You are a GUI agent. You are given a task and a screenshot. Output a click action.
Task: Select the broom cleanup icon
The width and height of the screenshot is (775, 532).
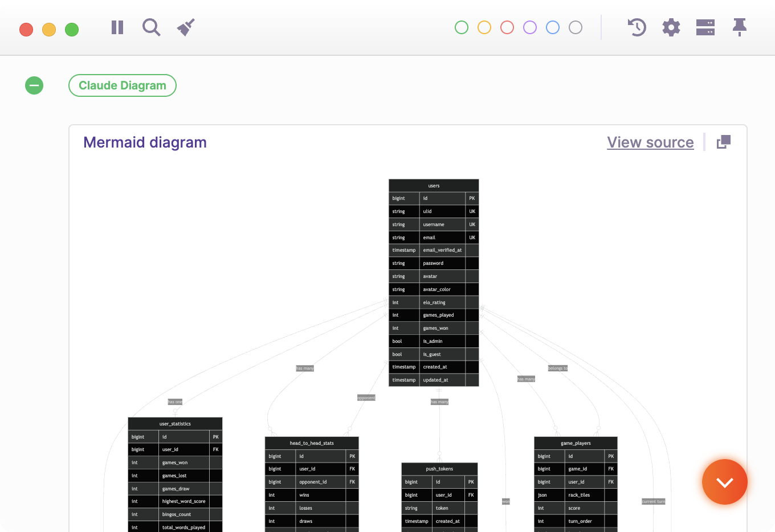[185, 26]
